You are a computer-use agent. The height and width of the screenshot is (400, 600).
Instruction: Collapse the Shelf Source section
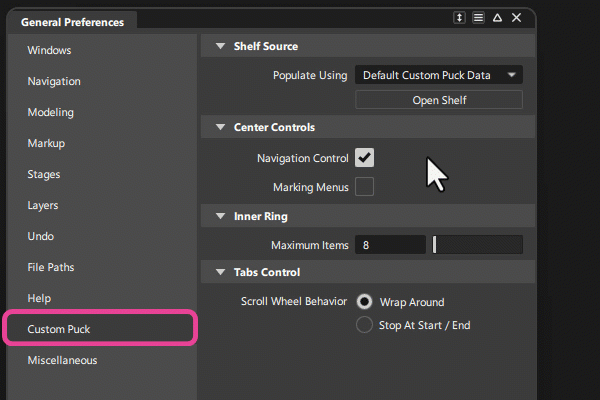pyautogui.click(x=219, y=46)
